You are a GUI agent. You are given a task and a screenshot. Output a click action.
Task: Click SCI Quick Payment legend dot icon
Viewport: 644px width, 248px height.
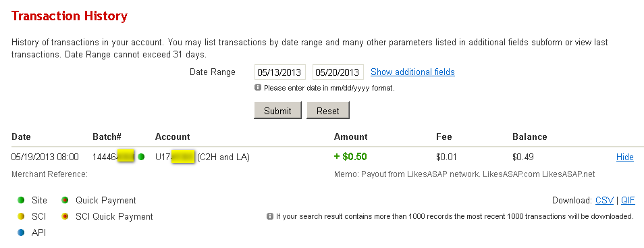[x=65, y=216]
